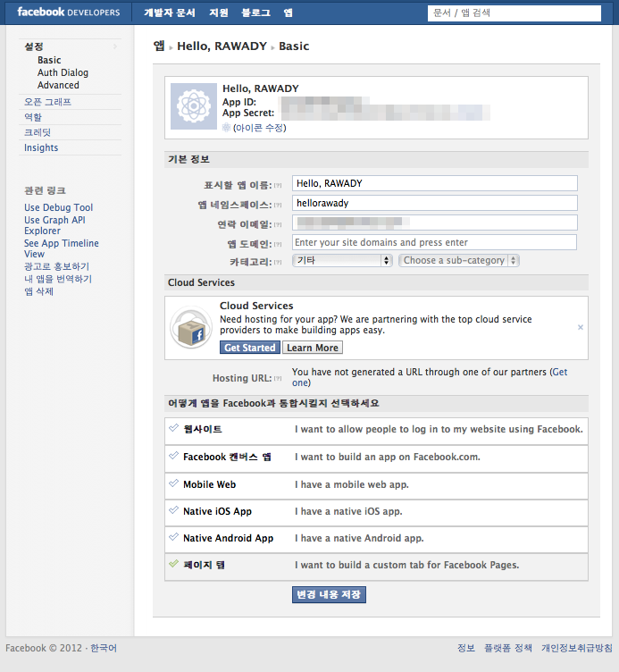
Task: Focus the 문서 / 앱 검색 search box
Action: [514, 13]
